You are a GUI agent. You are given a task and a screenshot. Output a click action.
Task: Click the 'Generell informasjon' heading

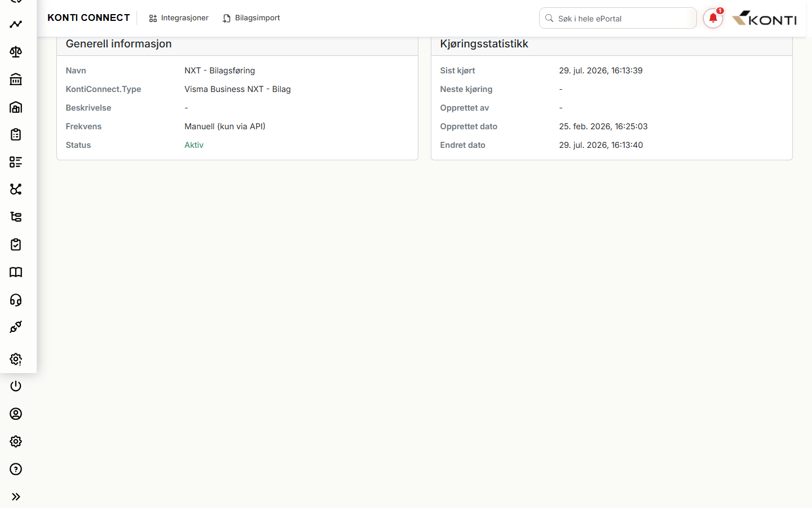(x=118, y=44)
